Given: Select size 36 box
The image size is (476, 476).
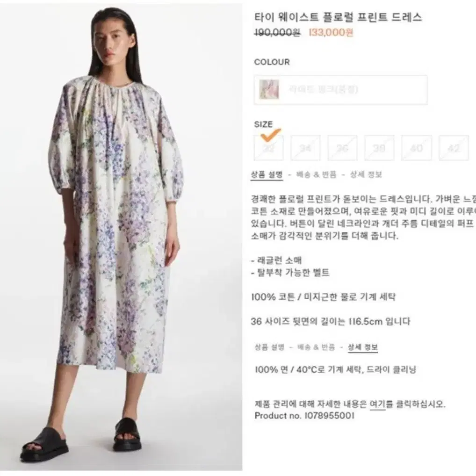Looking at the screenshot, I should click(342, 148).
